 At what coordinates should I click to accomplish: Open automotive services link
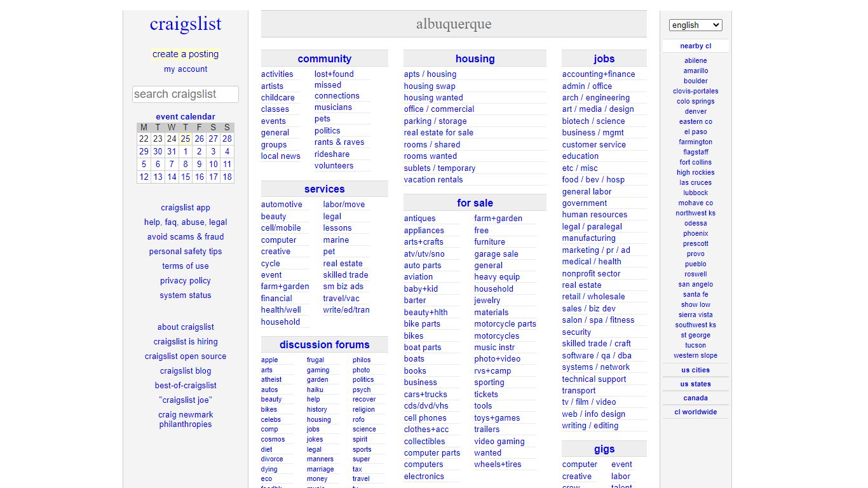(x=281, y=205)
